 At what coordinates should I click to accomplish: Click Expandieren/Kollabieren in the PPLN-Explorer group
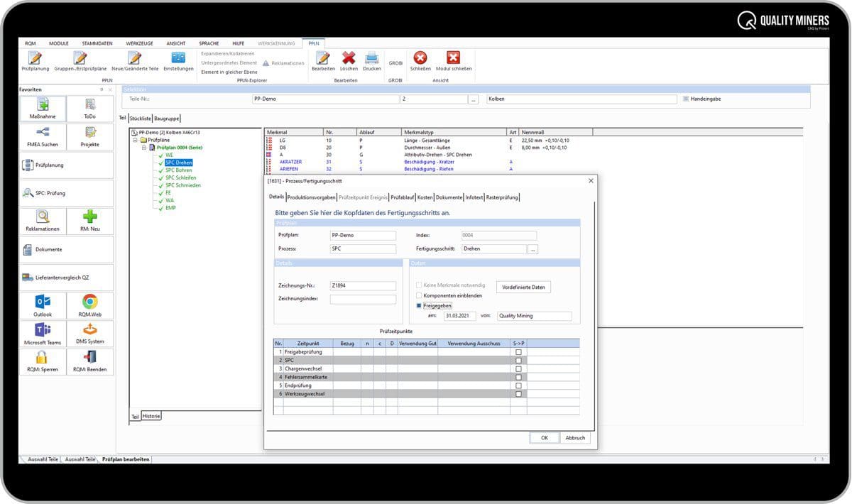(227, 53)
